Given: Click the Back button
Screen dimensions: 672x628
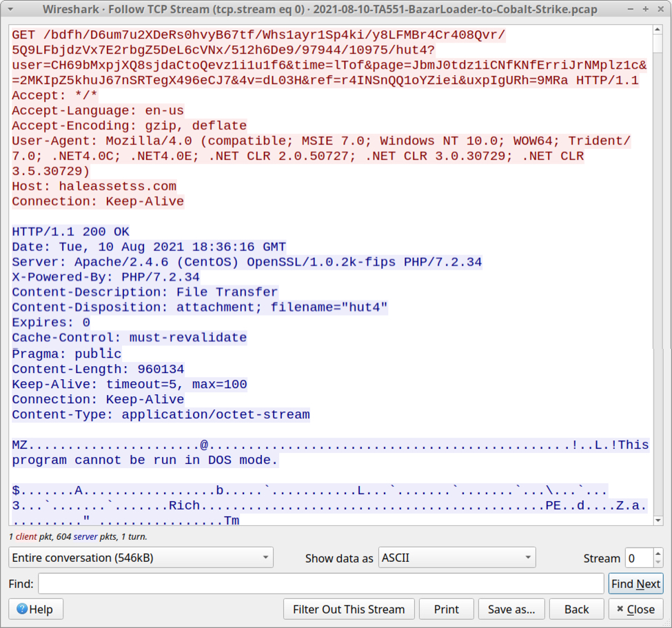Looking at the screenshot, I should (577, 609).
